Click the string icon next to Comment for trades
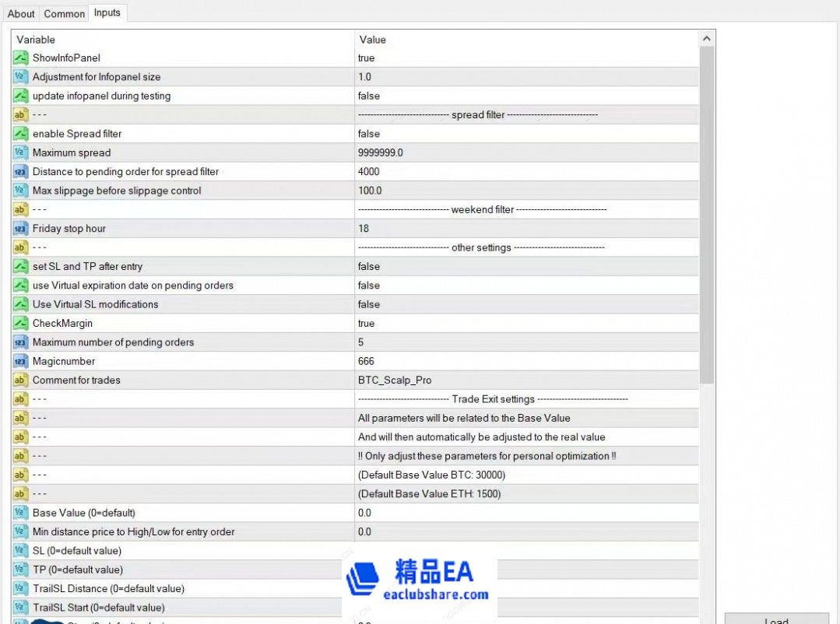The height and width of the screenshot is (624, 840). click(20, 380)
